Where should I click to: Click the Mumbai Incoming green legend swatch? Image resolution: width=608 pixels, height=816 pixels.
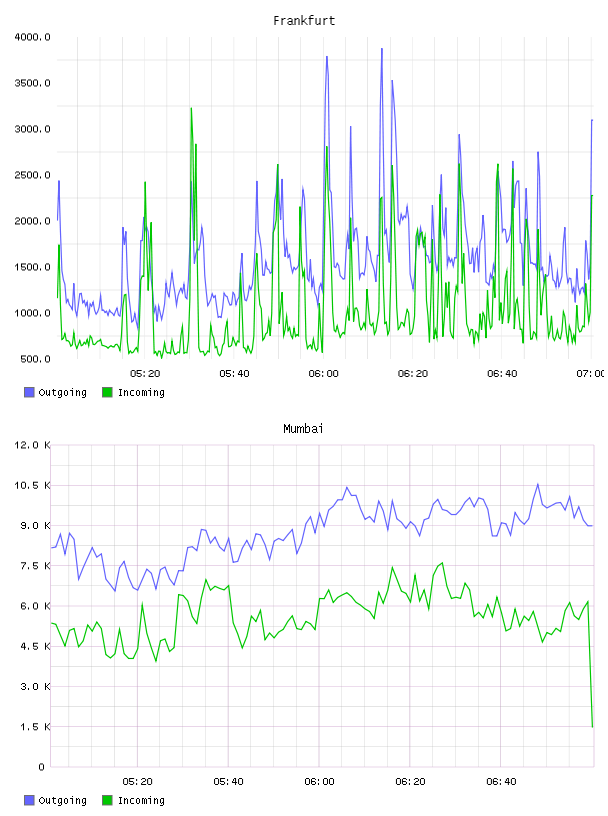pos(107,800)
